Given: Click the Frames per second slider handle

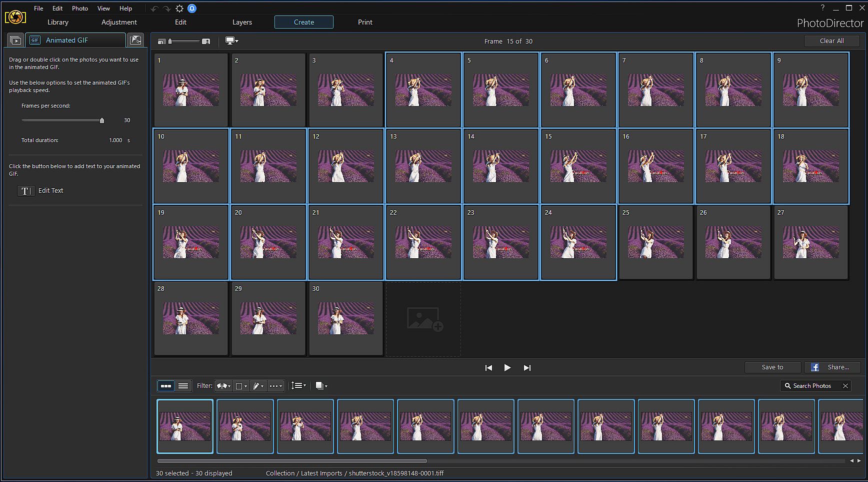Looking at the screenshot, I should tap(102, 121).
